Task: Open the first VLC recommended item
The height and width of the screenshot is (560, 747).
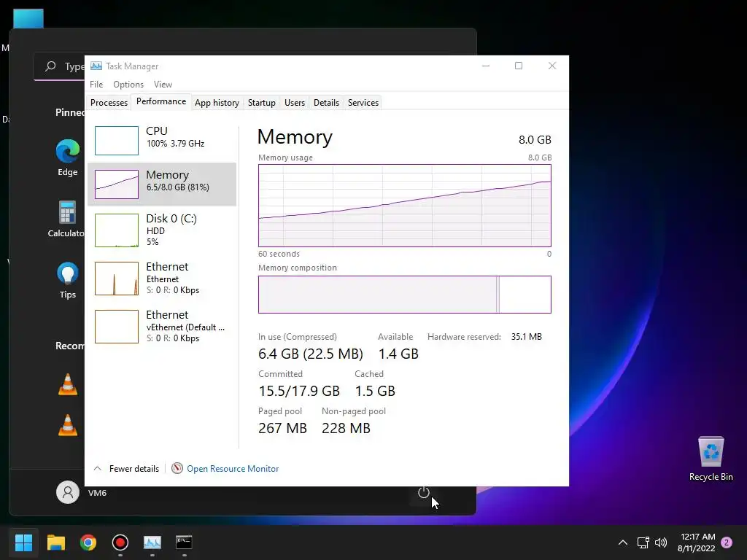Action: [x=68, y=384]
